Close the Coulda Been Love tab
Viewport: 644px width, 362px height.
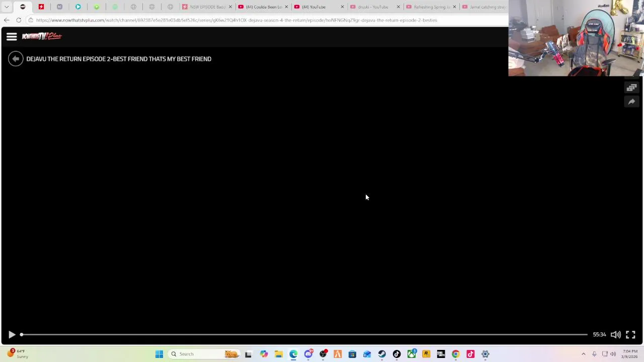tap(286, 7)
